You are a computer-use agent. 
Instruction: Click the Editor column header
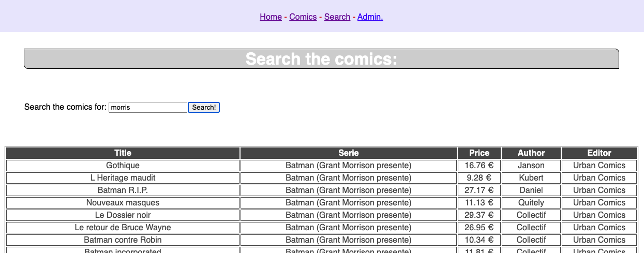pyautogui.click(x=599, y=153)
